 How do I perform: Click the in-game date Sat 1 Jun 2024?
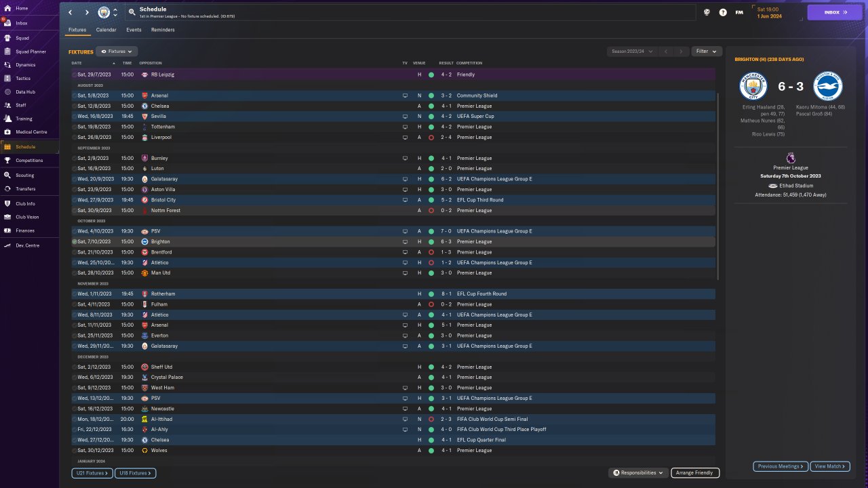(x=770, y=12)
